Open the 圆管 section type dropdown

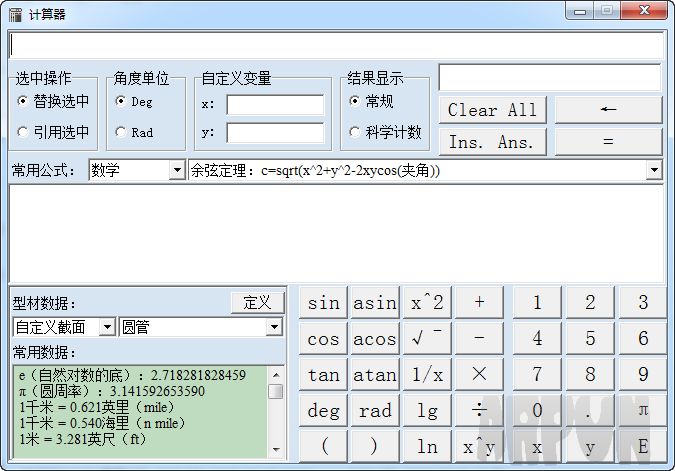[274, 328]
